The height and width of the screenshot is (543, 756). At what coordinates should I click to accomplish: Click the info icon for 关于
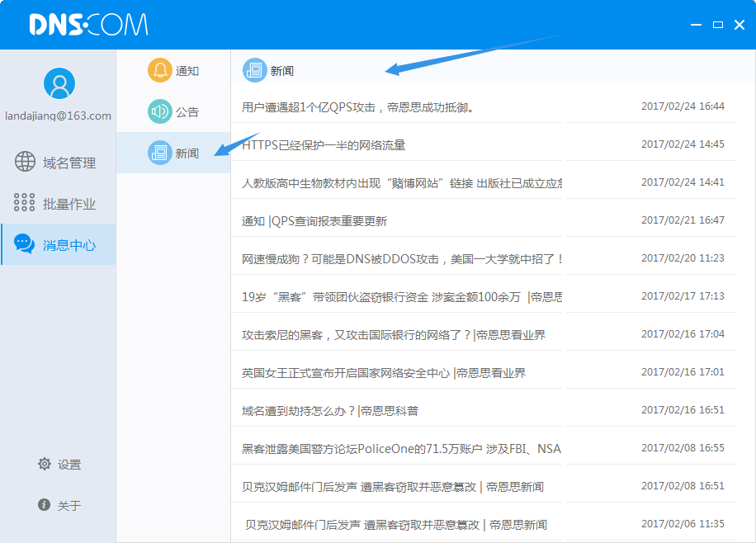[45, 505]
